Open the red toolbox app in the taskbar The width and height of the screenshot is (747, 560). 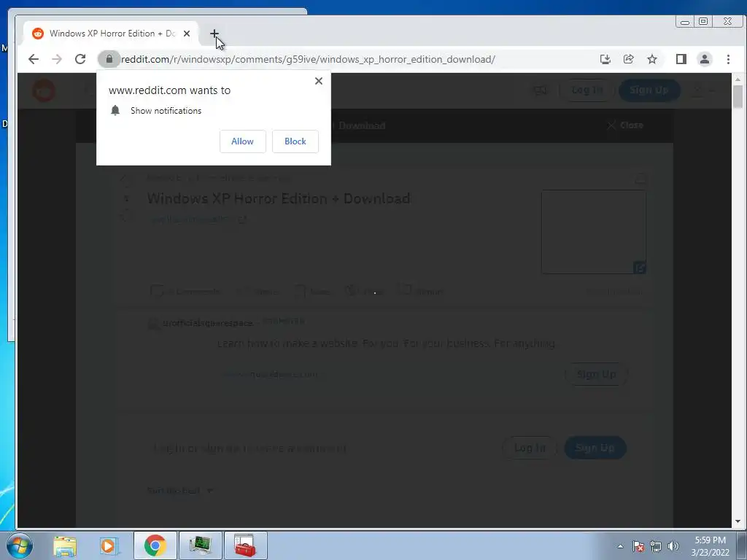pyautogui.click(x=245, y=545)
